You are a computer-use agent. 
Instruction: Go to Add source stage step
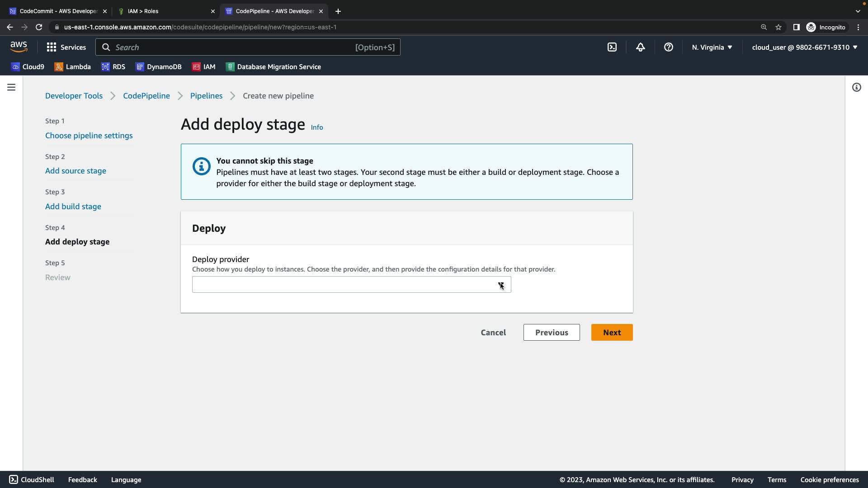coord(75,171)
